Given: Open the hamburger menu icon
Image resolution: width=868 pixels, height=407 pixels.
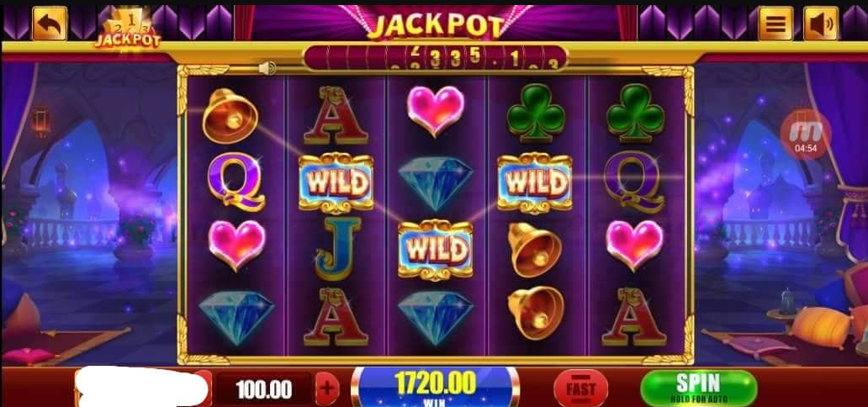Looking at the screenshot, I should tap(775, 24).
